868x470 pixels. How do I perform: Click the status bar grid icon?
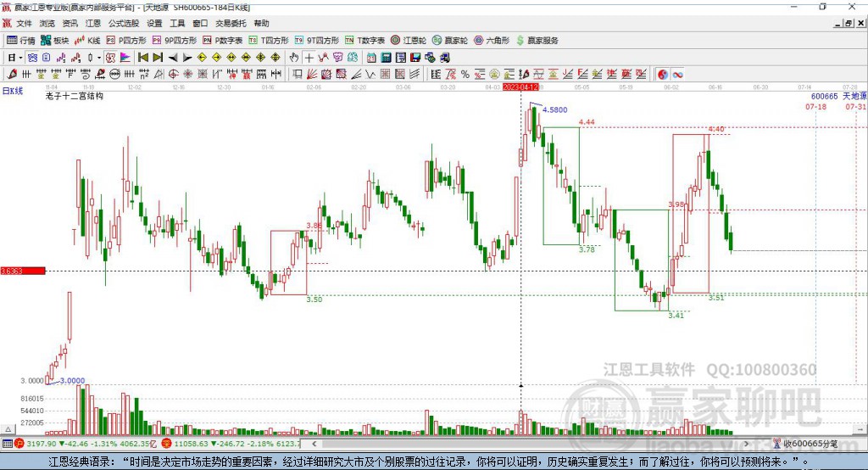click(x=7, y=444)
